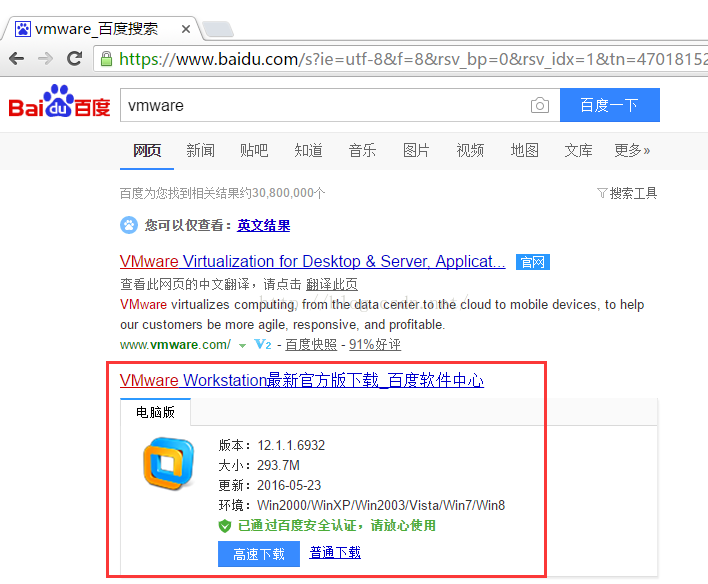
Task: Click the 普通下载 link
Action: [335, 552]
